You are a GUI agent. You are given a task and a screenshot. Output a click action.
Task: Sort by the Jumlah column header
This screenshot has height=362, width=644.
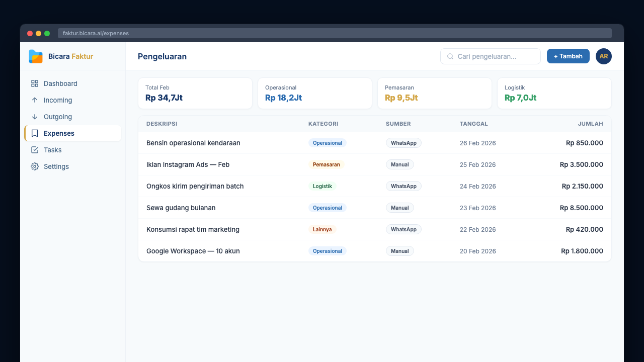590,124
